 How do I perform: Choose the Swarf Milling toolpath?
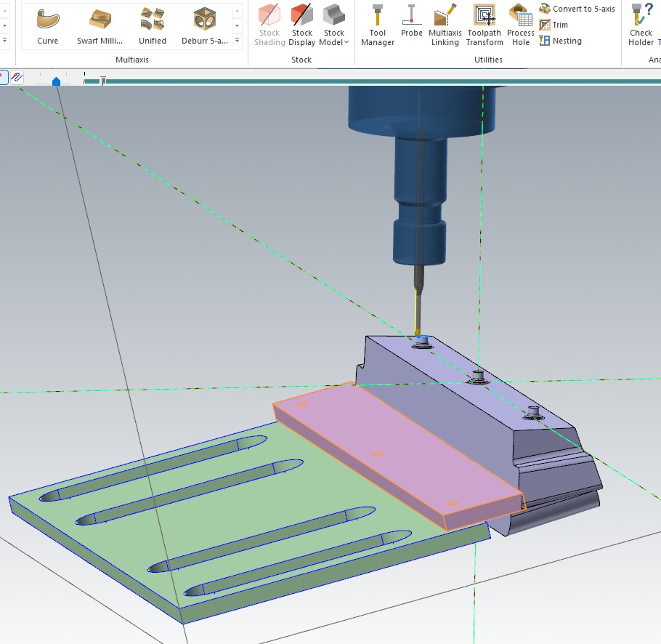[x=100, y=25]
